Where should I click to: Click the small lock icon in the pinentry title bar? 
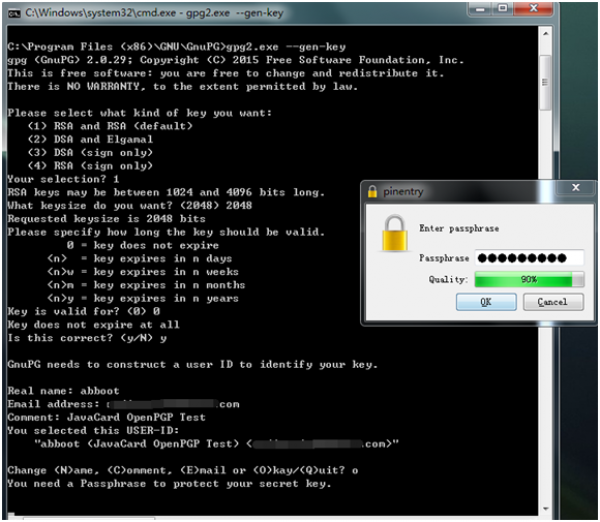point(372,191)
